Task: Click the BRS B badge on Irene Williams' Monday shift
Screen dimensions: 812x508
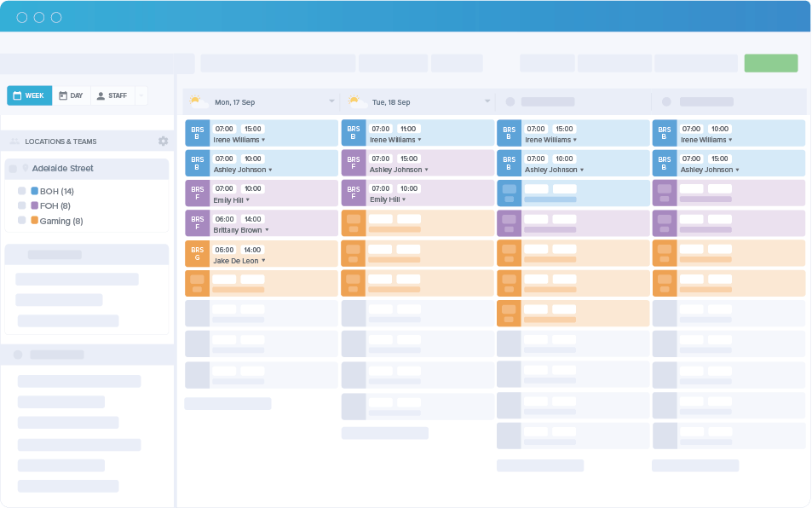Action: pyautogui.click(x=197, y=133)
